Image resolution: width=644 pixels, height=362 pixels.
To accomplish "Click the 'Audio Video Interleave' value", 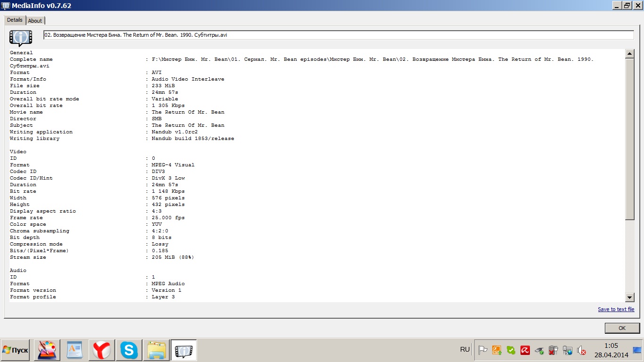I will pyautogui.click(x=188, y=79).
